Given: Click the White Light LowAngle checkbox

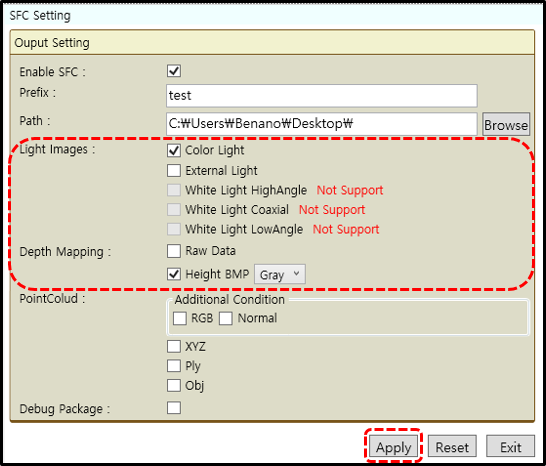Looking at the screenshot, I should click(174, 229).
